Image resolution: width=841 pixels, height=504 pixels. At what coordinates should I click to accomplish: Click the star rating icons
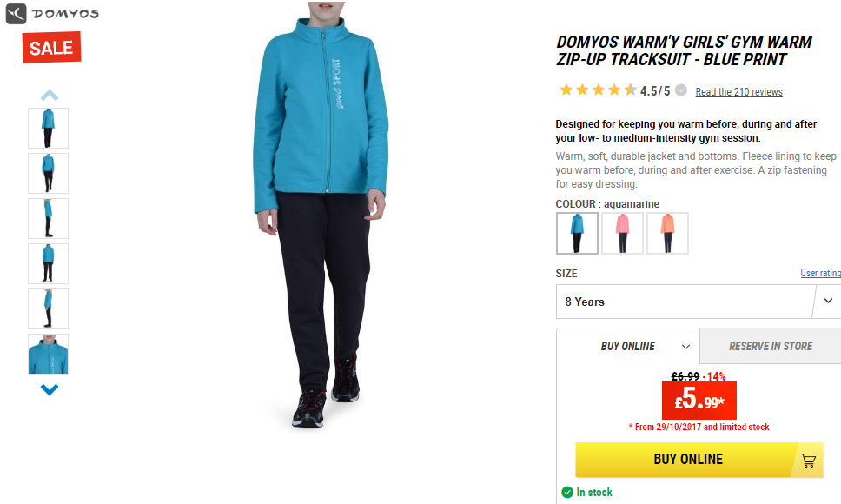tap(598, 90)
